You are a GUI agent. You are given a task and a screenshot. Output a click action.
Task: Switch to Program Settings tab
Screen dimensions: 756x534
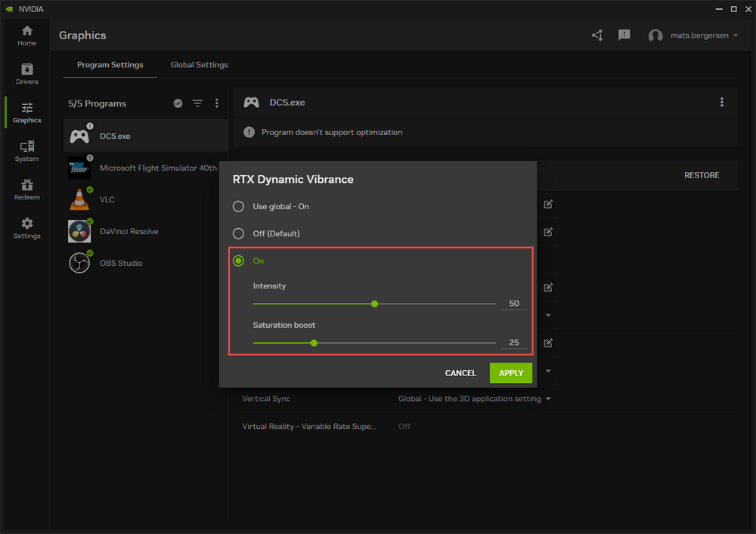(x=110, y=65)
